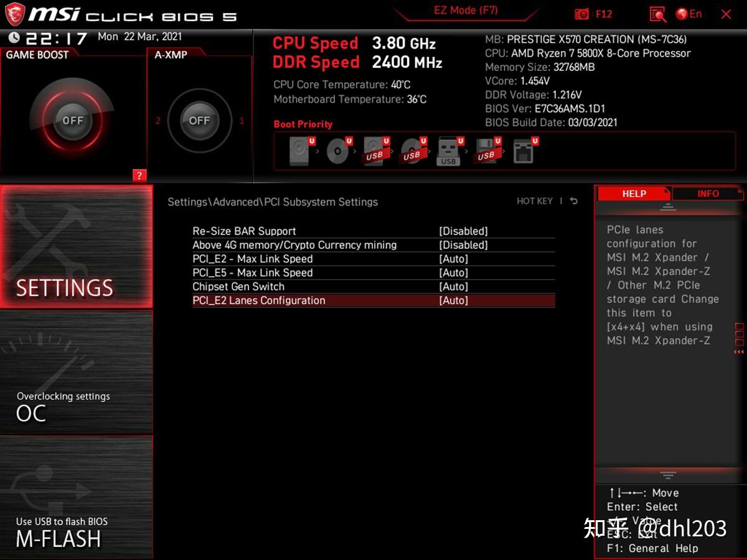Select the USB key boot device icon

pyautogui.click(x=449, y=151)
